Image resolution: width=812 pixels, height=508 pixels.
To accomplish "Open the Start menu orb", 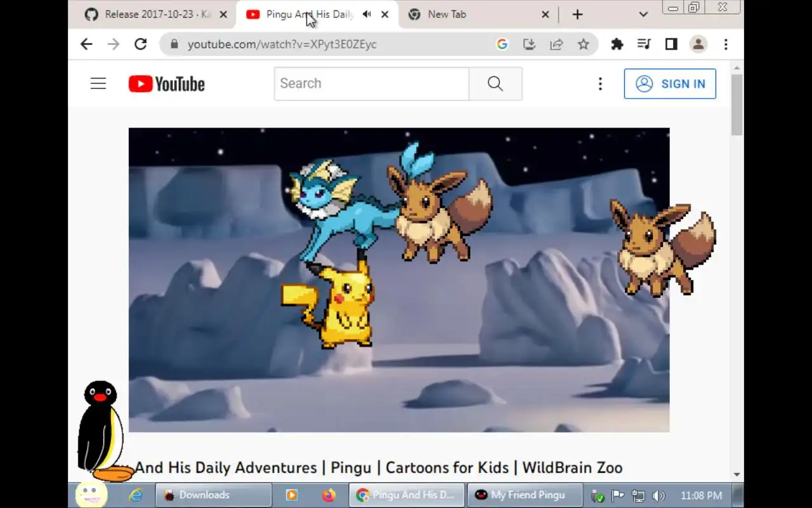I will (x=91, y=495).
